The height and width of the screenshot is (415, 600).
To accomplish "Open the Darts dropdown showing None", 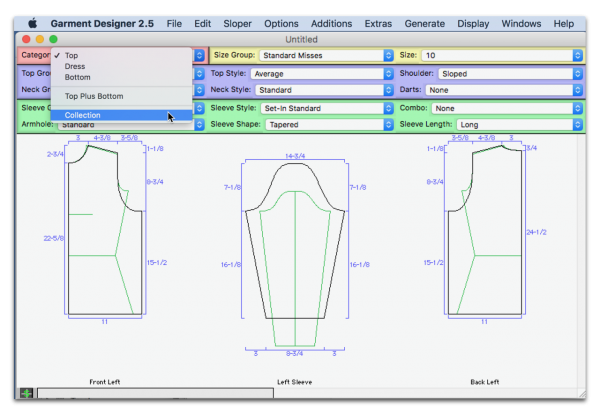I will (504, 90).
